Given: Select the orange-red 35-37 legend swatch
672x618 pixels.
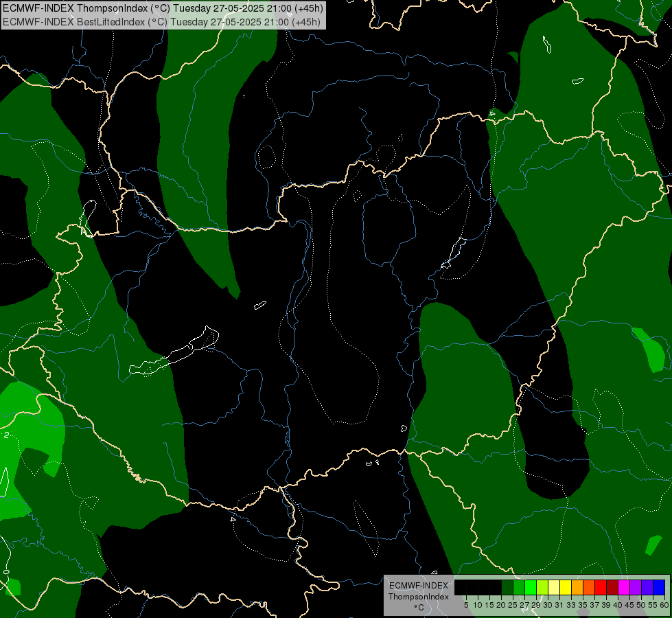Looking at the screenshot, I should (589, 587).
